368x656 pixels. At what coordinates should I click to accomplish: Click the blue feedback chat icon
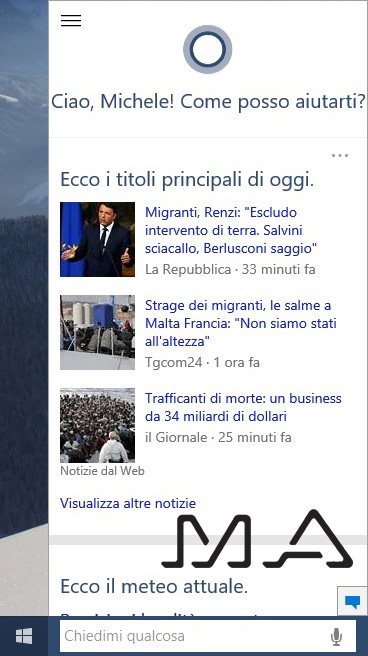tap(353, 602)
